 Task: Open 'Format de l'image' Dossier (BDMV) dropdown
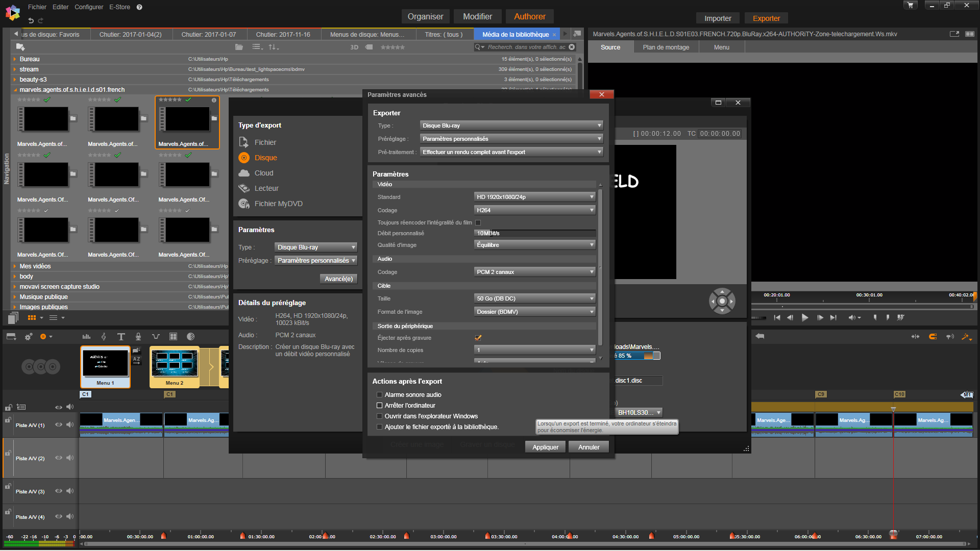click(x=535, y=312)
